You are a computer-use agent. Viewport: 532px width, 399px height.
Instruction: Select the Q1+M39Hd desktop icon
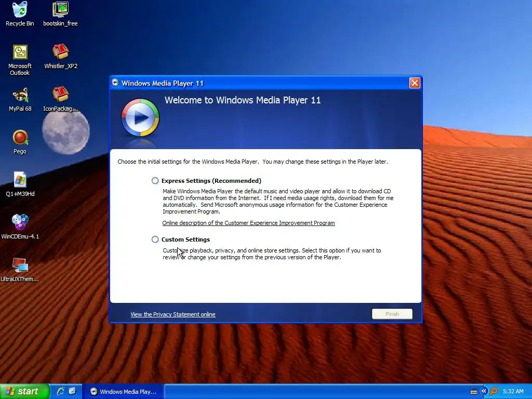[x=20, y=184]
